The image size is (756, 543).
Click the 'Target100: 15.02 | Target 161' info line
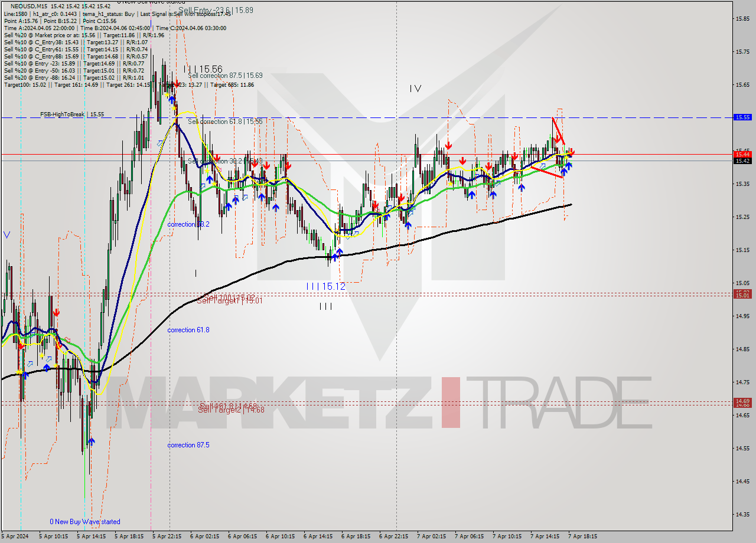(x=129, y=84)
